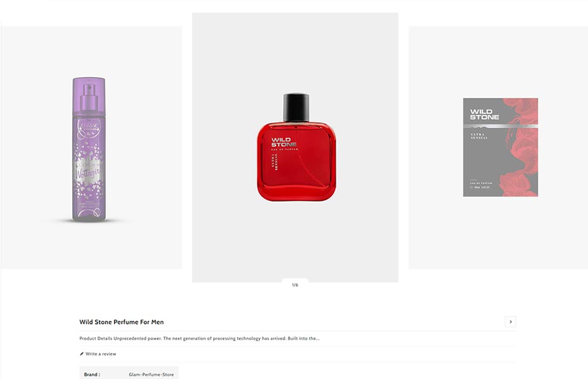Select the Wild Stone gray box slide

tap(498, 148)
